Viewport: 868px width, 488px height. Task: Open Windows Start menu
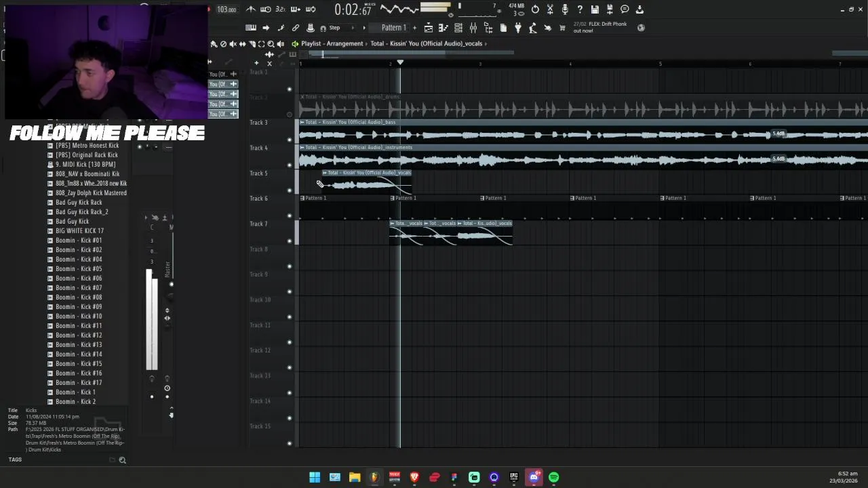pyautogui.click(x=315, y=477)
